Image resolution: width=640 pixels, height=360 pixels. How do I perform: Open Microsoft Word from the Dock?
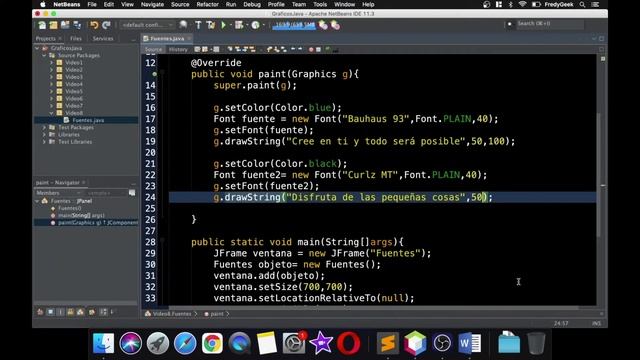point(469,343)
